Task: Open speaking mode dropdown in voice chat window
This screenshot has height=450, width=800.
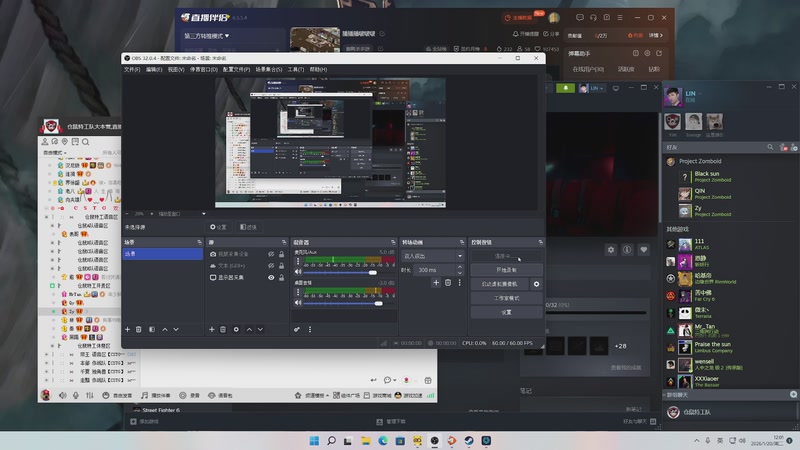Action: (55, 153)
